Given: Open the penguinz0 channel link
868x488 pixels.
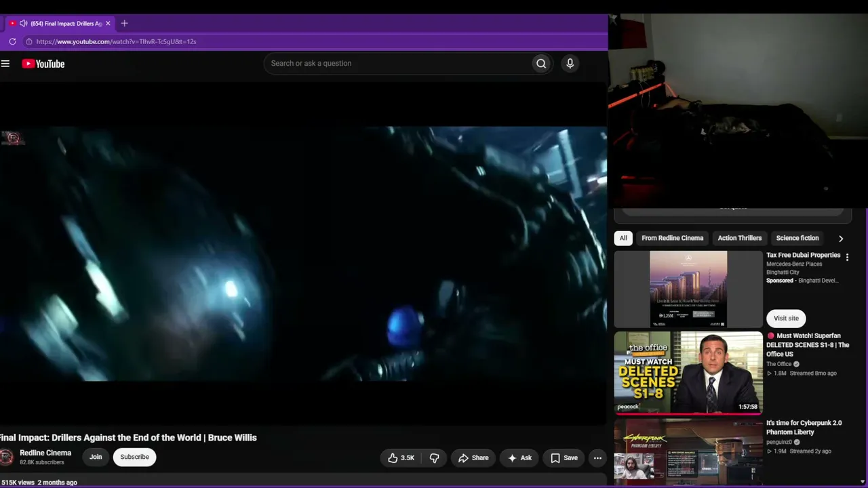Looking at the screenshot, I should (x=781, y=442).
